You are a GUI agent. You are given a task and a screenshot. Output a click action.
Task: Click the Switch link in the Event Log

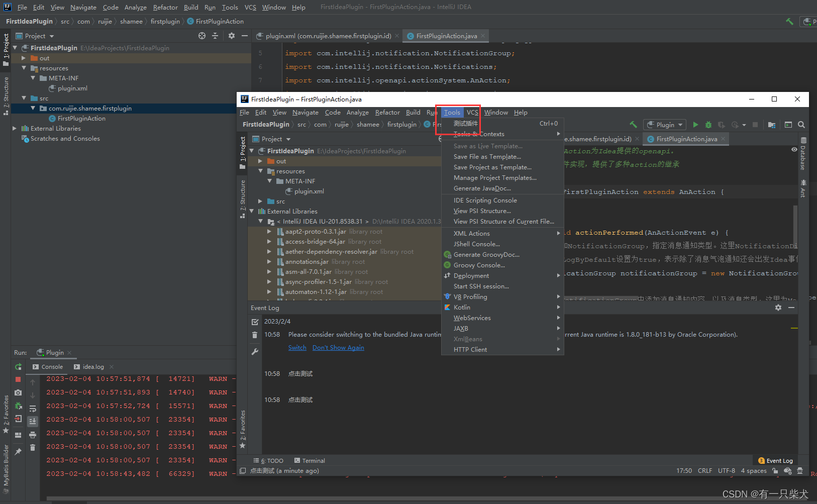297,348
